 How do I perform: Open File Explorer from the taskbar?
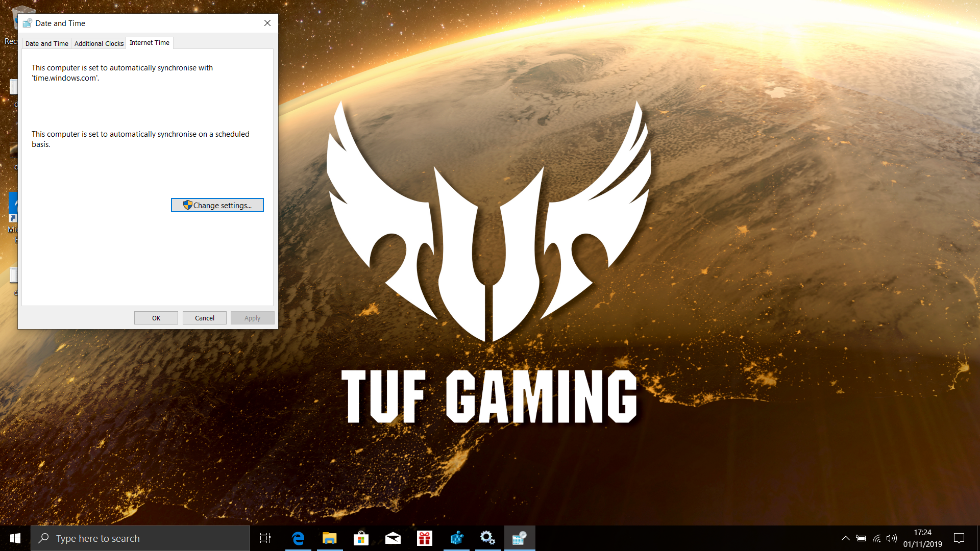(330, 538)
